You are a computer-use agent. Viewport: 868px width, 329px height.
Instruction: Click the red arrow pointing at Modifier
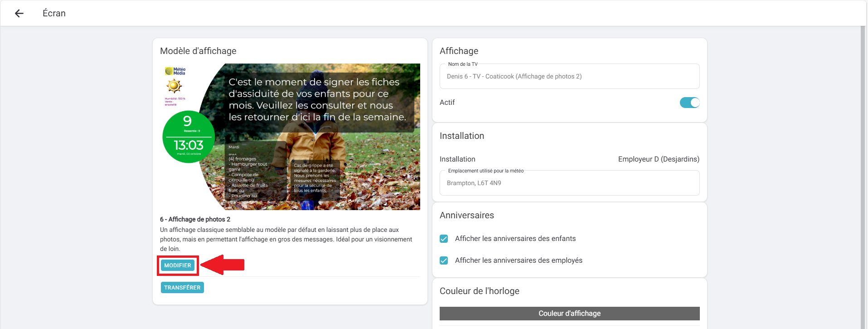pos(223,265)
